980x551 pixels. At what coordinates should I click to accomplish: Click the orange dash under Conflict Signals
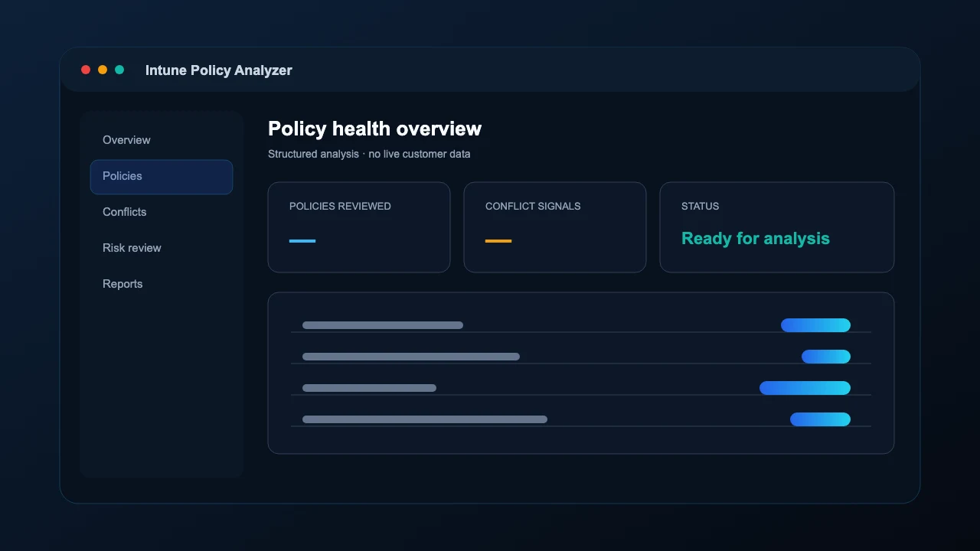pyautogui.click(x=498, y=241)
